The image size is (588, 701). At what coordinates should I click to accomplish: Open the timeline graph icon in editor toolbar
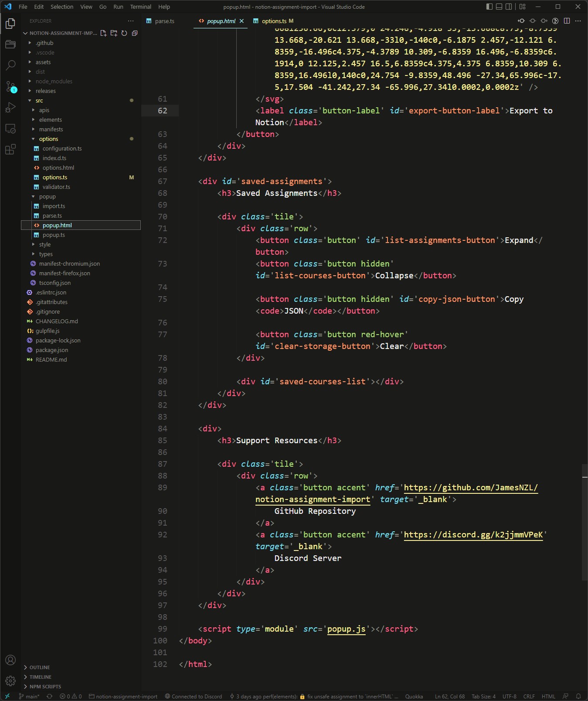coord(555,21)
